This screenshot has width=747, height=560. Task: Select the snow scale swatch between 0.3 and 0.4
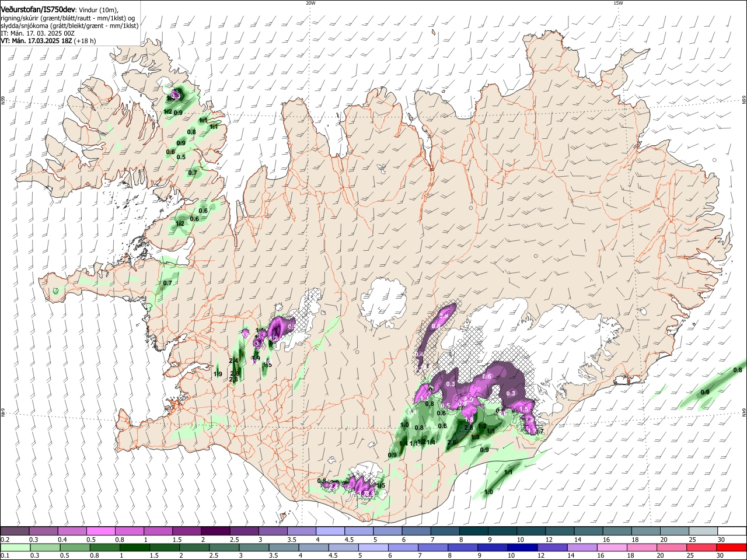44,531
